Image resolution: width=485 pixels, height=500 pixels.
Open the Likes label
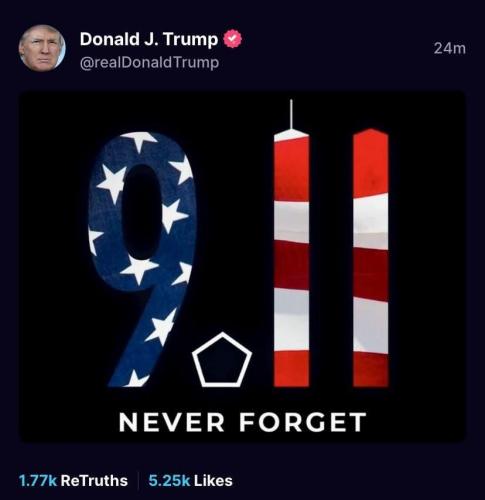213,481
